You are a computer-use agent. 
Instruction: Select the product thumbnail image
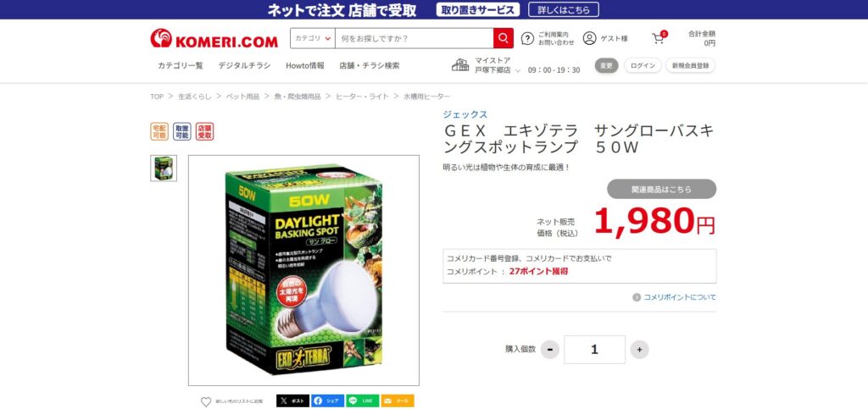(x=164, y=168)
